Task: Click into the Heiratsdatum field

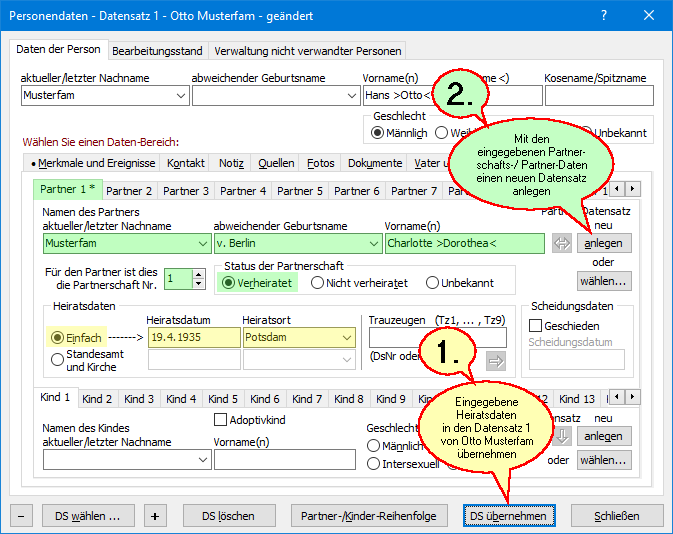Action: [x=193, y=338]
